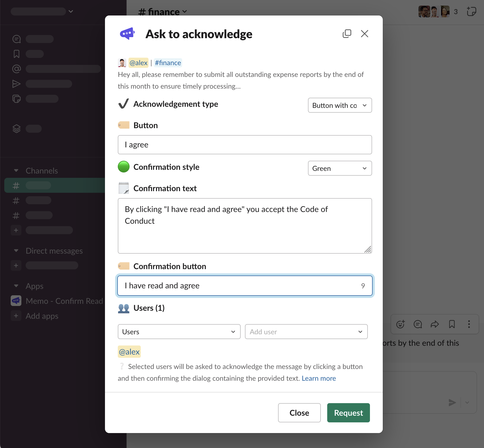Open the more actions three-dot menu
484x448 pixels.
pos(469,324)
